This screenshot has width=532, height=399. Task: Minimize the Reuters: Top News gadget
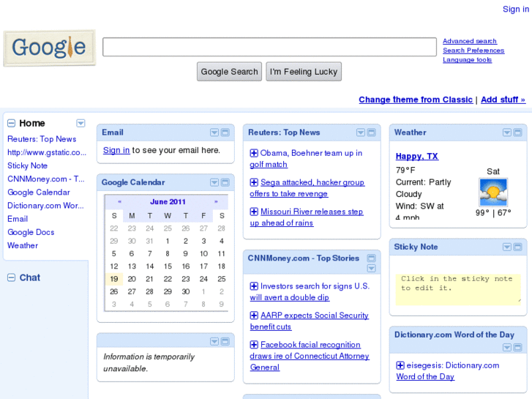[x=372, y=133]
